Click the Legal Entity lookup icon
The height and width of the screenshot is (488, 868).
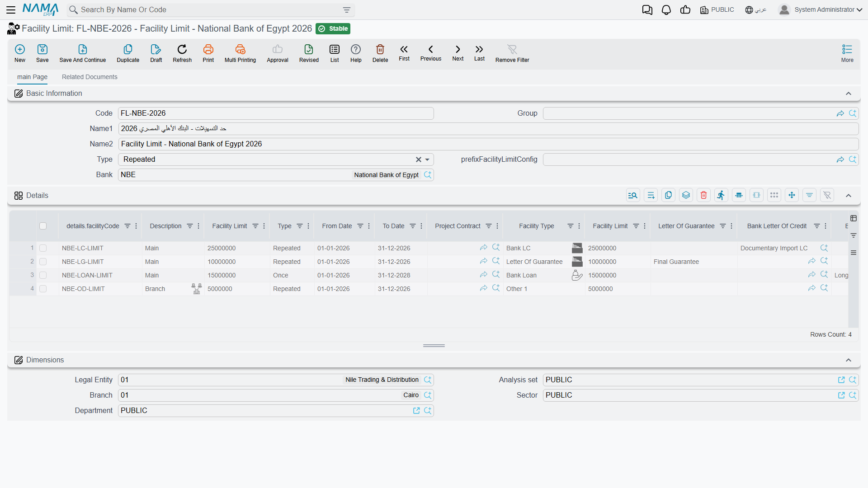(428, 380)
